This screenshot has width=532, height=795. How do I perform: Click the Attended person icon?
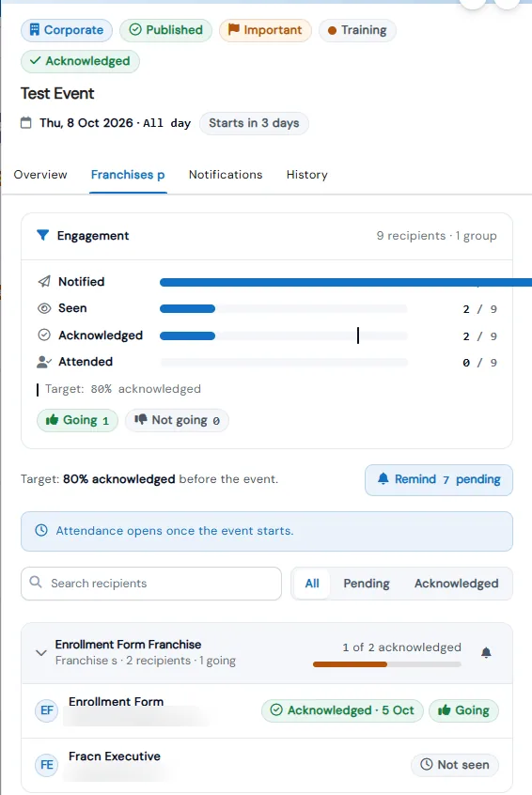(x=44, y=362)
